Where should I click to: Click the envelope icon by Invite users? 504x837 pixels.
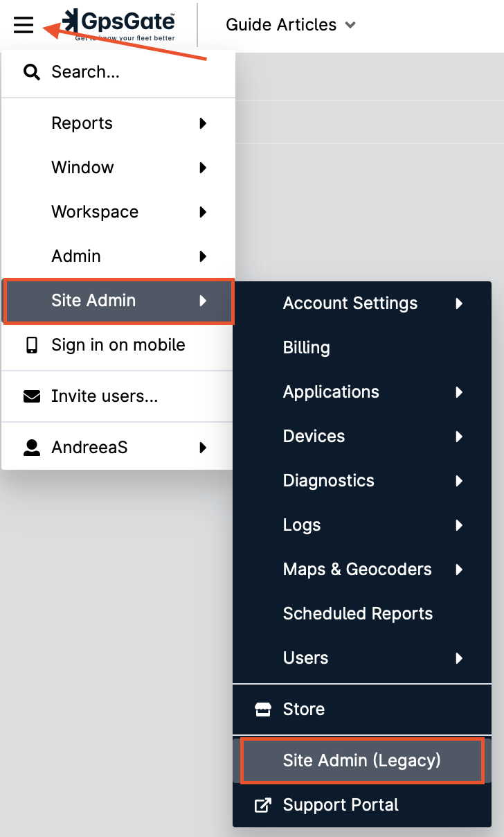tap(32, 396)
